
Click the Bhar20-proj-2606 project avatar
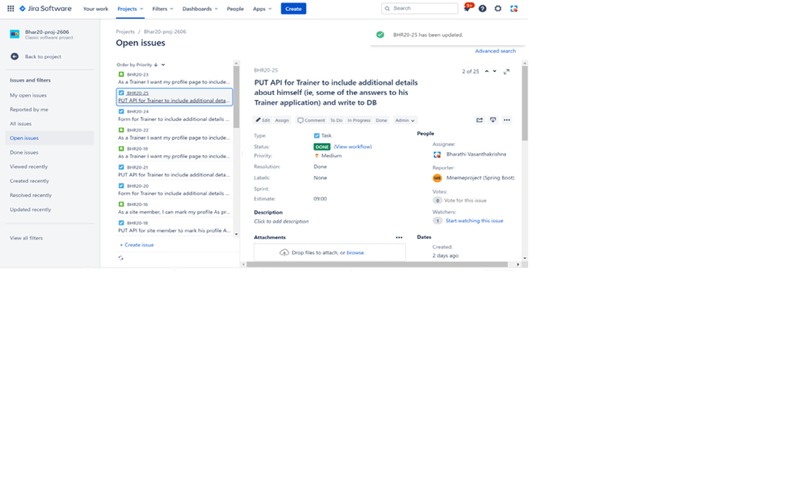point(14,34)
